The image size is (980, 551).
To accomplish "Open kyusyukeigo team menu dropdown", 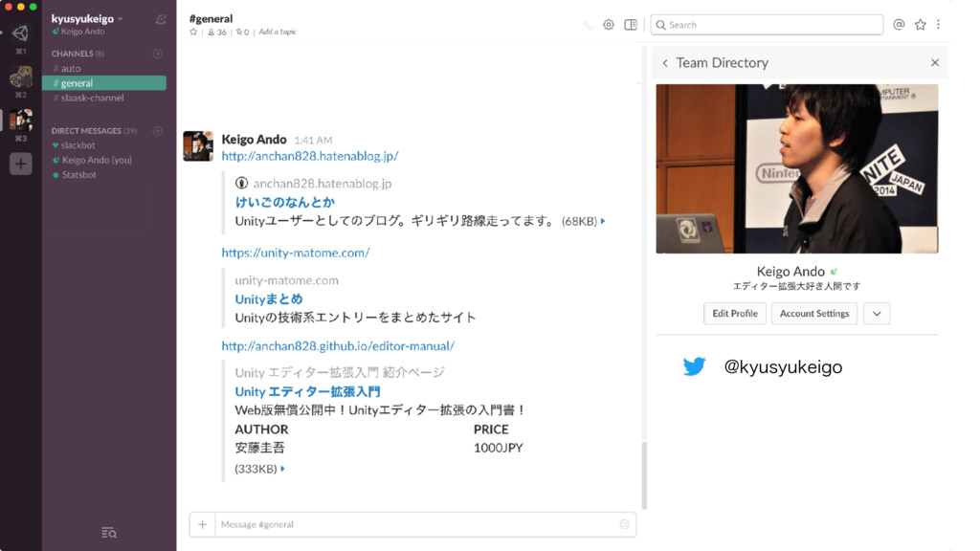I will click(x=87, y=19).
